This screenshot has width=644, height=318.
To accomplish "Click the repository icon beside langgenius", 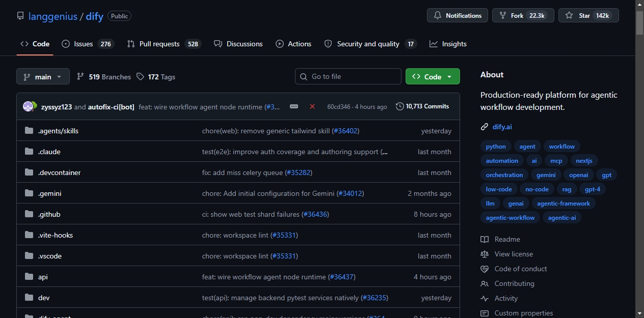I will 20,16.
